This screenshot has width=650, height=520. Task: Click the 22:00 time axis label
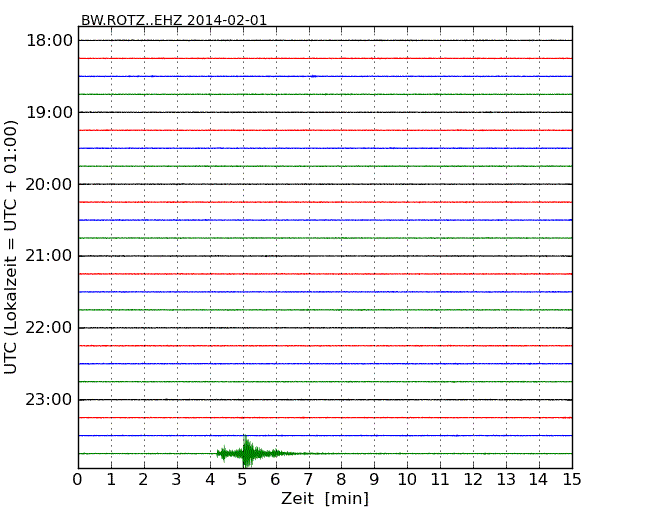coord(49,328)
